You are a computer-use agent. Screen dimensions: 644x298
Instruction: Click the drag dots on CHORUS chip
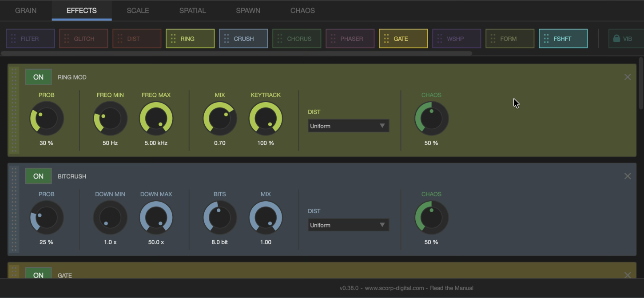280,39
